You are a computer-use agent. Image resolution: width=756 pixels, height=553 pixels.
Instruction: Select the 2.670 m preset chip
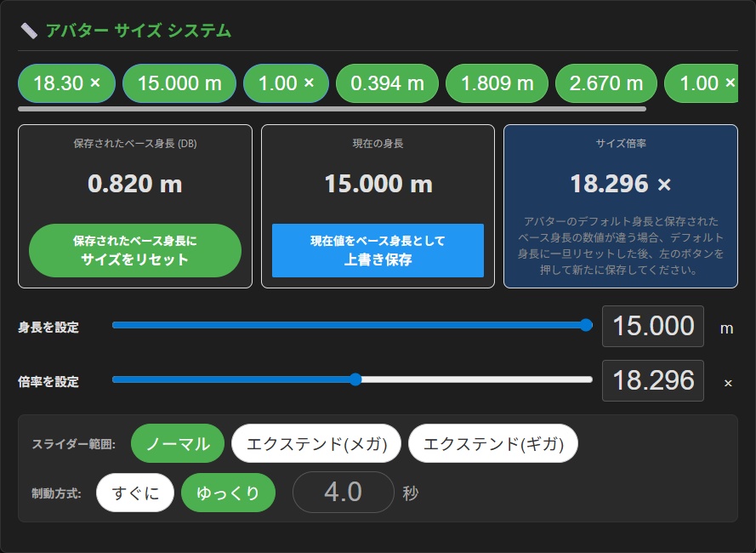point(606,83)
